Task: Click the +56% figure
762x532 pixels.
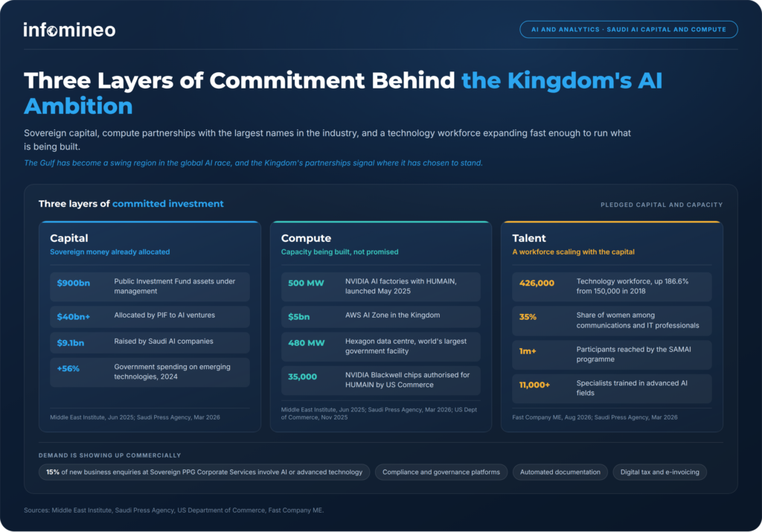Action: 68,368
